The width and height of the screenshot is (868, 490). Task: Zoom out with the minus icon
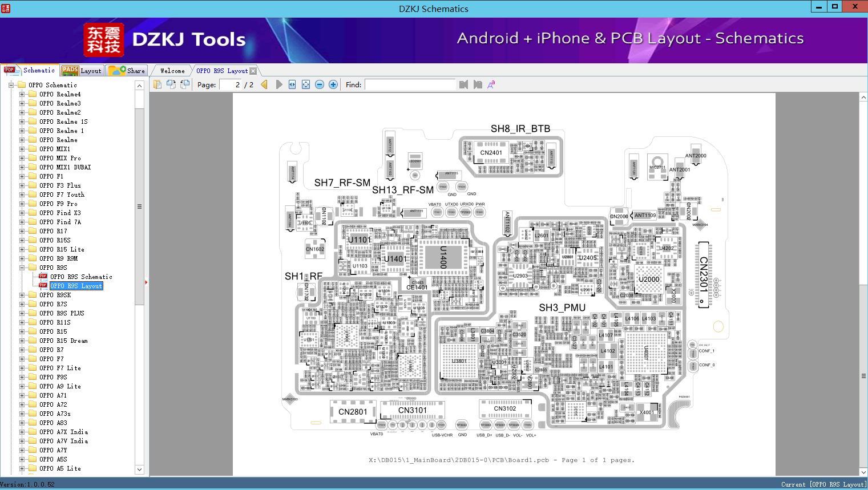coord(320,84)
